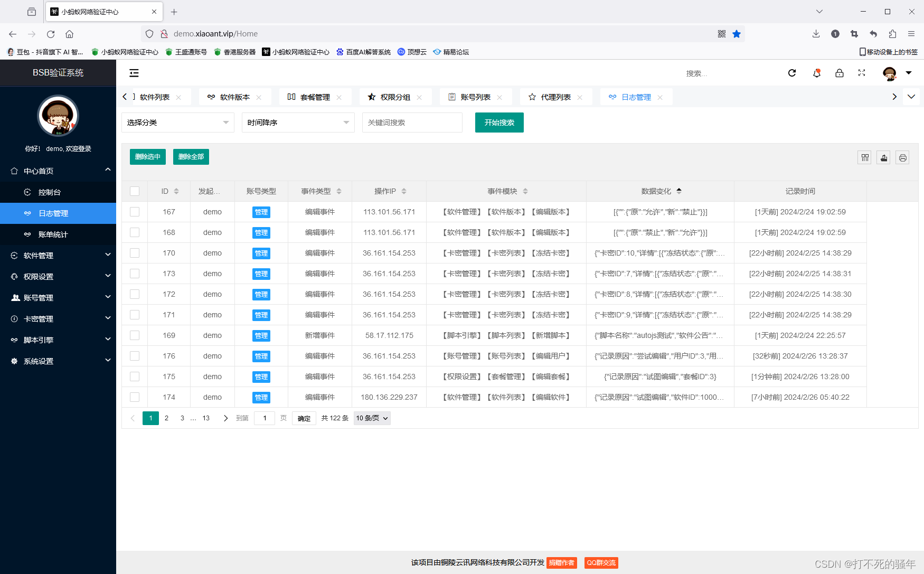Screen dimensions: 924x574
Task: Click the refresh icon in the top header
Action: (x=792, y=73)
